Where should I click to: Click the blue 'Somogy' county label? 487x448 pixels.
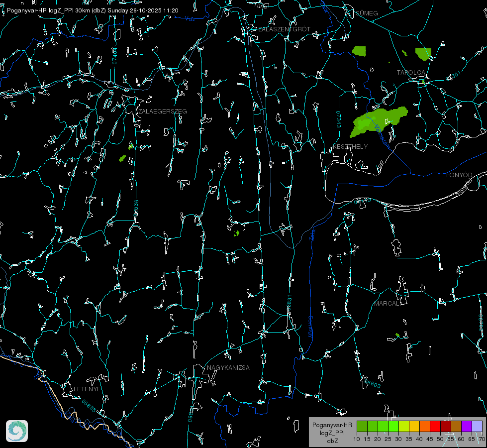click(310, 327)
